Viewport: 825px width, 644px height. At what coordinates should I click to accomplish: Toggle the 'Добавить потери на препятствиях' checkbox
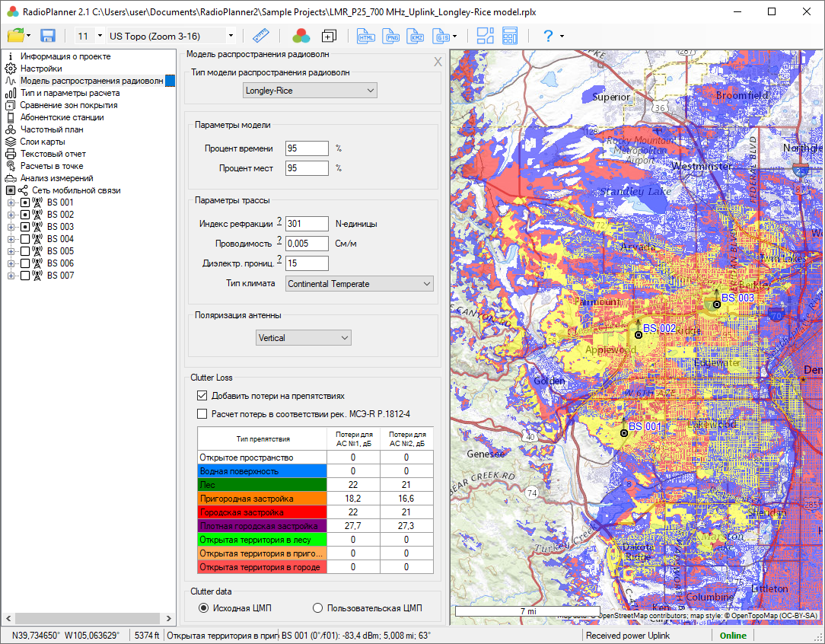click(202, 396)
